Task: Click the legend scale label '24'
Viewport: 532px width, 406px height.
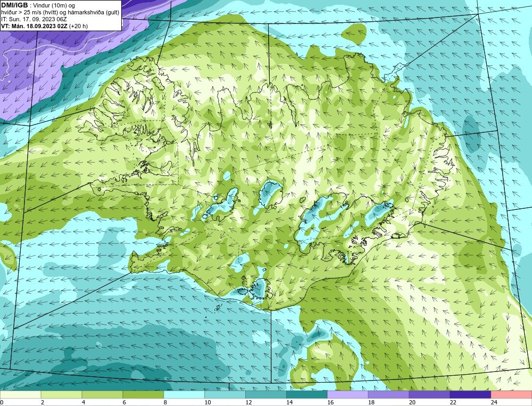Action: [494, 403]
